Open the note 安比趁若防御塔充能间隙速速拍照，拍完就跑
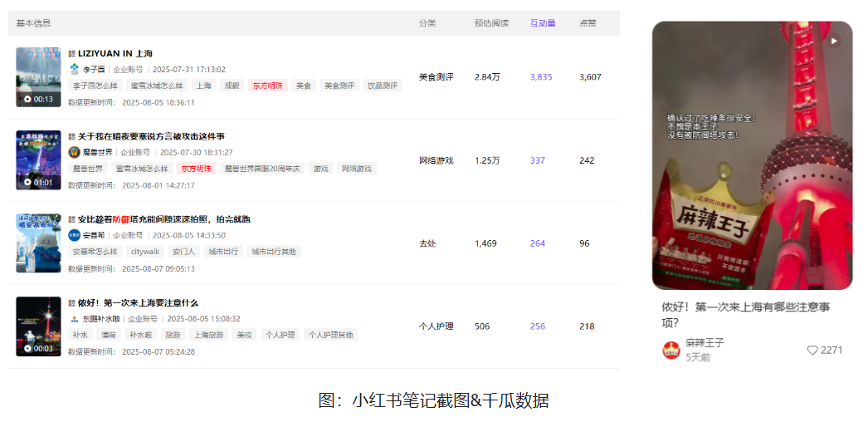 [x=163, y=220]
